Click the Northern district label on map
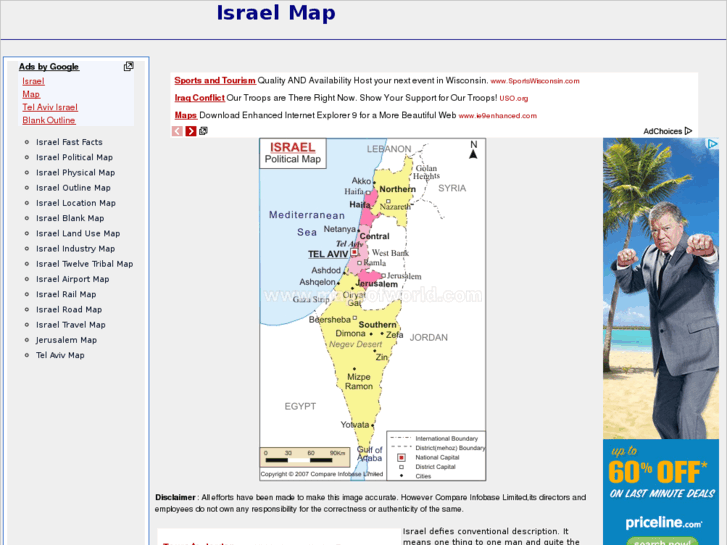The width and height of the screenshot is (727, 545). [x=397, y=189]
